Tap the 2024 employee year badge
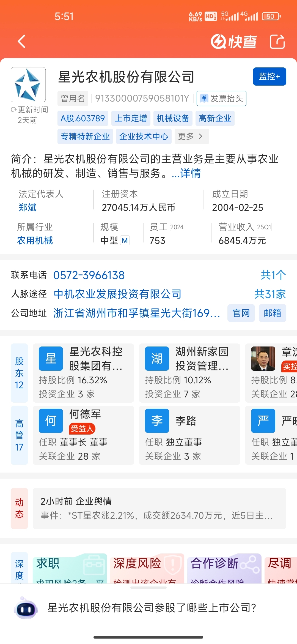The width and height of the screenshot is (297, 644). pyautogui.click(x=177, y=227)
